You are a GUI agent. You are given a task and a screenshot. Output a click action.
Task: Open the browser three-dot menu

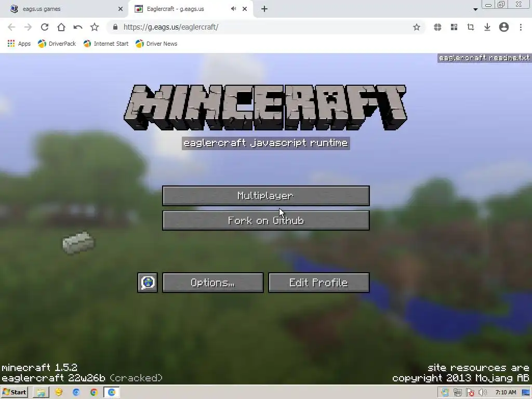521,27
